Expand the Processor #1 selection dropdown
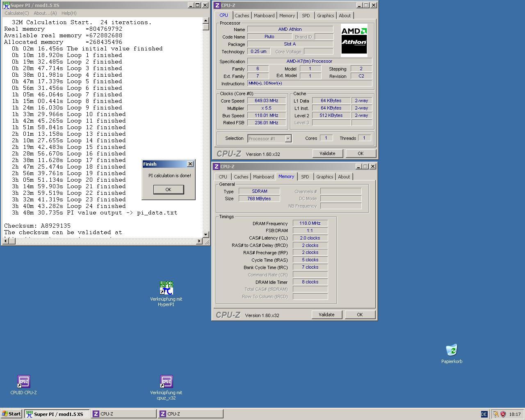Viewport: 525px width, 420px height. [x=288, y=139]
